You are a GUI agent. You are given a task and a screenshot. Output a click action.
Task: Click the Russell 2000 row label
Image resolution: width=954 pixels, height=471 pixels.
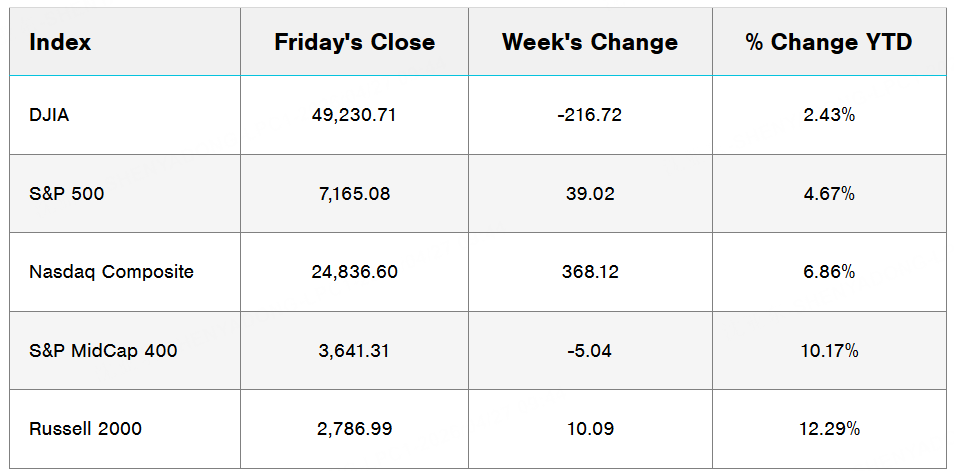86,429
